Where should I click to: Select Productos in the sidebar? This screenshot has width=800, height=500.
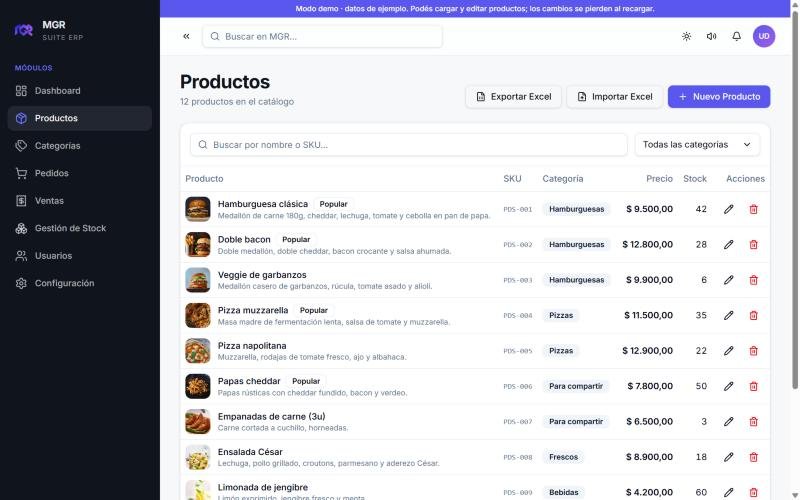[x=80, y=118]
